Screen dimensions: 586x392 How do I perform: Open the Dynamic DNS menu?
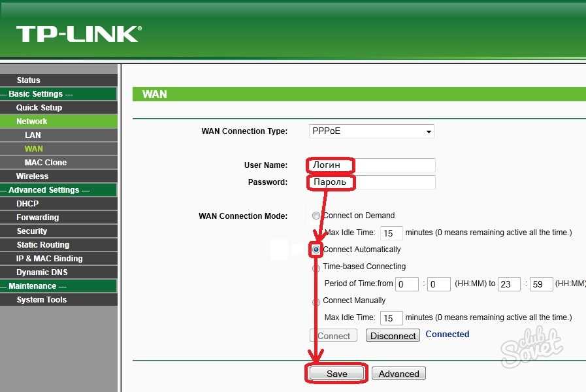[x=59, y=272]
